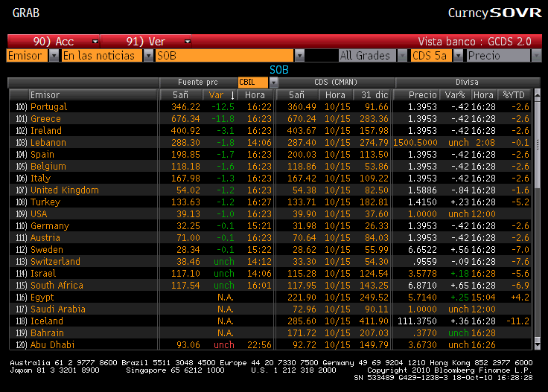The width and height of the screenshot is (548, 392).
Task: Click the Curncy SOVR title
Action: [x=495, y=13]
